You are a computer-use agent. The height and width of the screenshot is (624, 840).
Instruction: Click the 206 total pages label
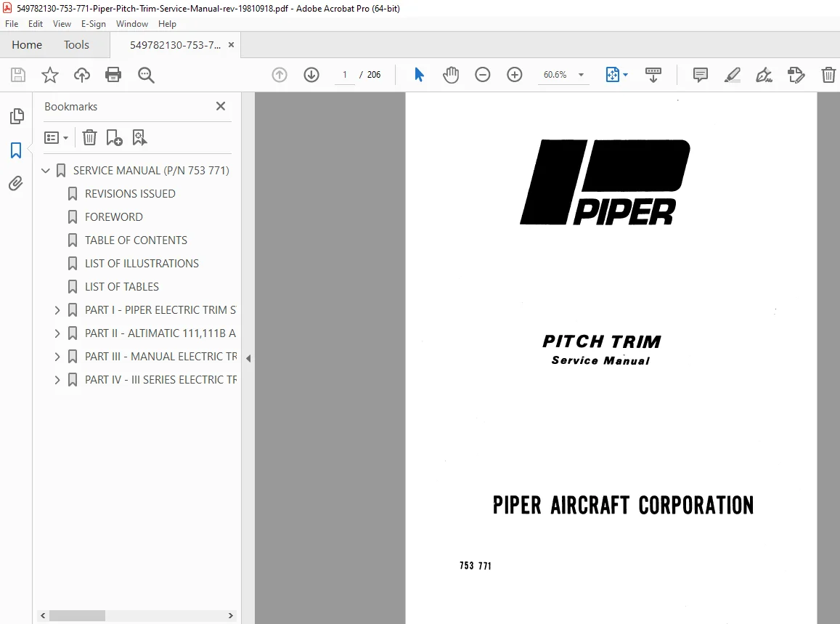pos(373,75)
